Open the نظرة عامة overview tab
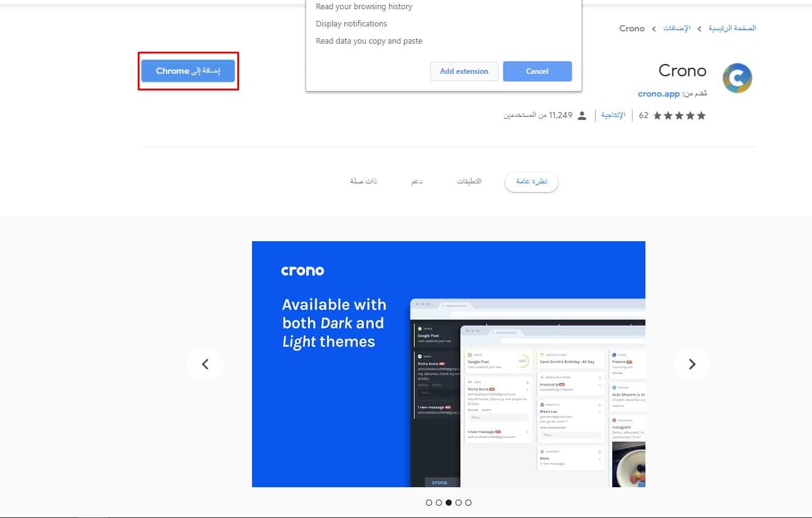812x518 pixels. click(531, 182)
